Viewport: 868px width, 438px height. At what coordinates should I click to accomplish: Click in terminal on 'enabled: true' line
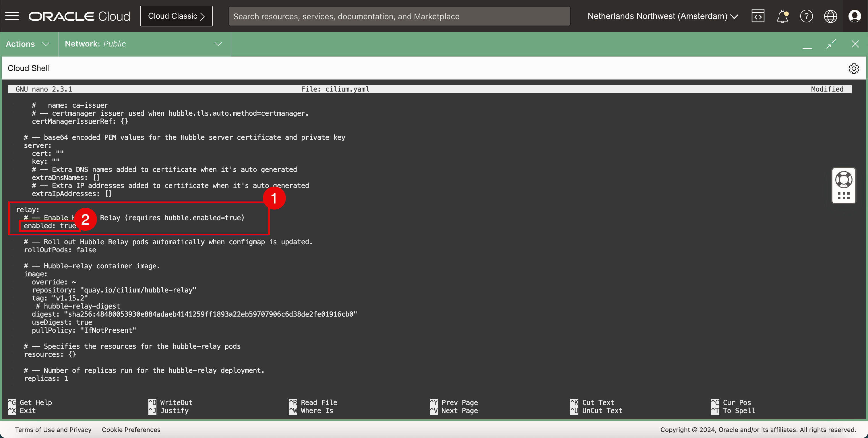coord(50,226)
